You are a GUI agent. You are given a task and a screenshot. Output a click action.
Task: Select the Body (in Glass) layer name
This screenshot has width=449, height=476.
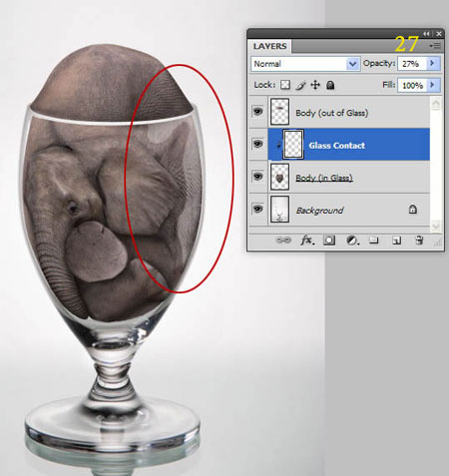[x=324, y=178]
